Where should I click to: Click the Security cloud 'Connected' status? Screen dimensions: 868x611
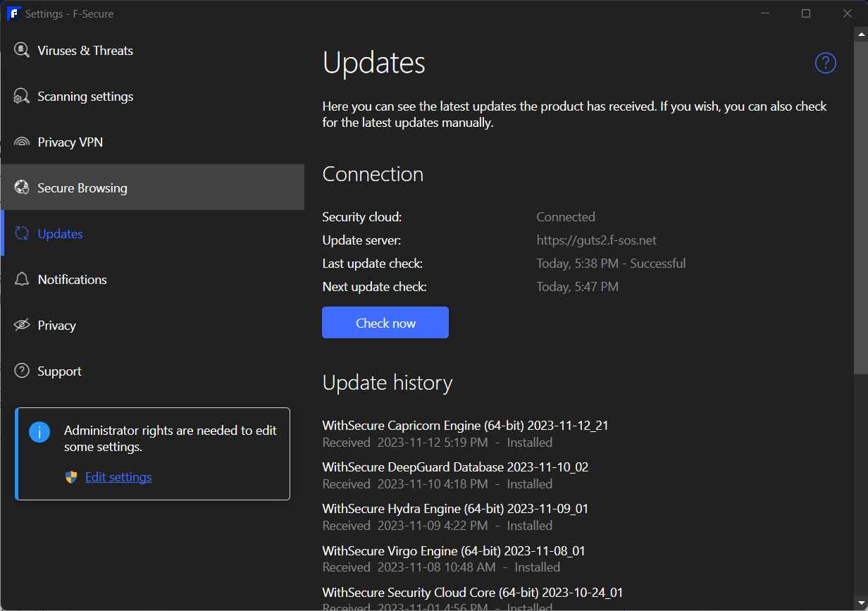click(x=566, y=217)
